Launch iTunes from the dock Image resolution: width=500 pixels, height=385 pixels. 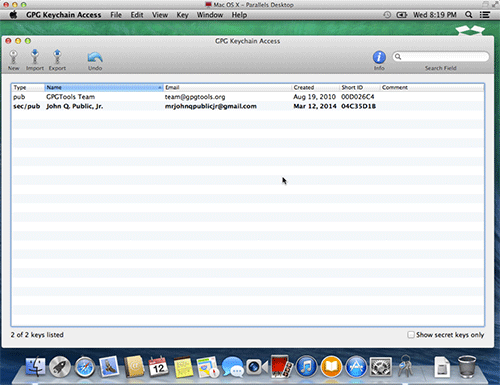[x=306, y=367]
